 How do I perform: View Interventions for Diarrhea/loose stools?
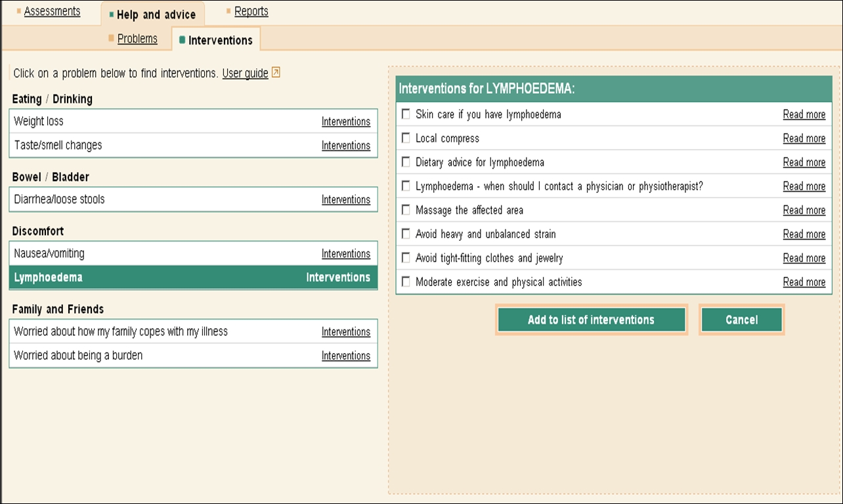pos(345,199)
